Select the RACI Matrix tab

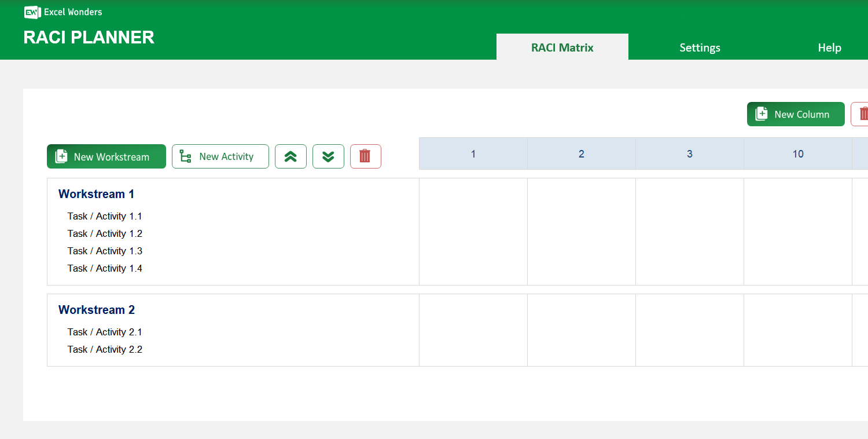click(x=562, y=47)
